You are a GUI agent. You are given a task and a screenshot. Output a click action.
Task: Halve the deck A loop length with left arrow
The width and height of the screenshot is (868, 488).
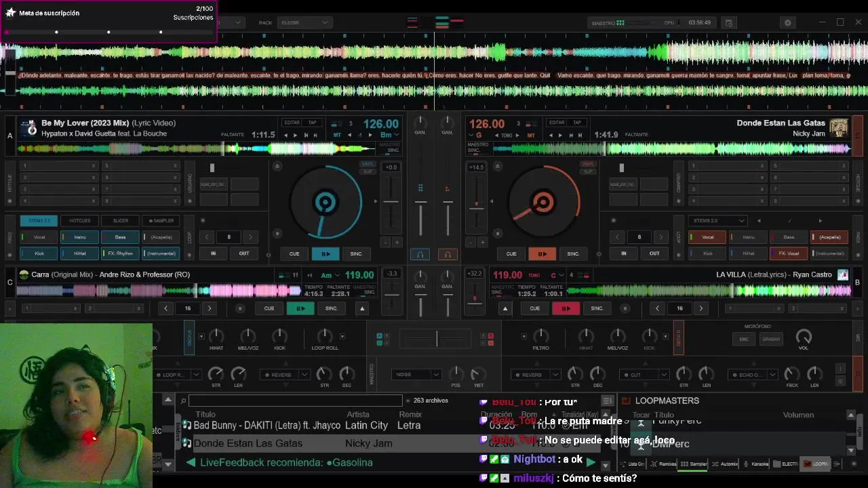[x=208, y=237]
